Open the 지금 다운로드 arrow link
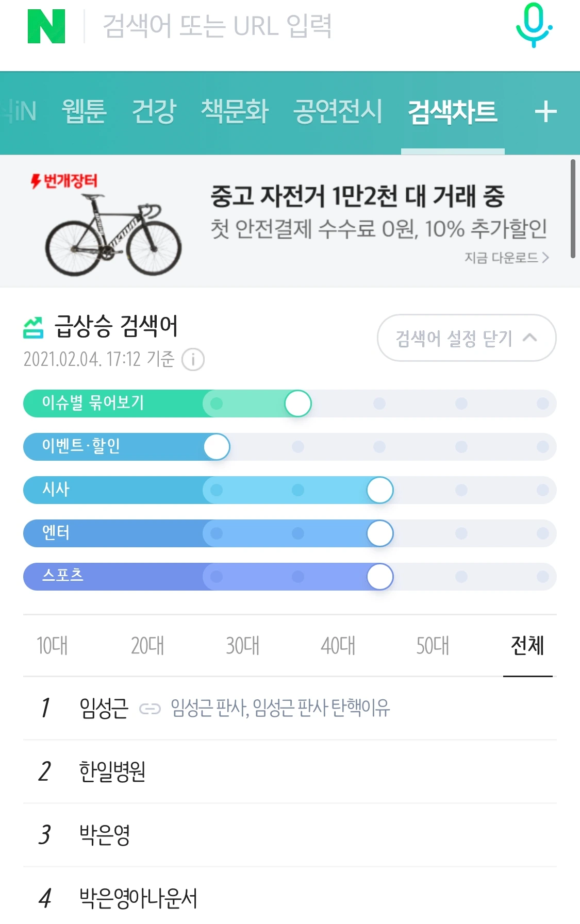This screenshot has width=580, height=924. click(506, 257)
